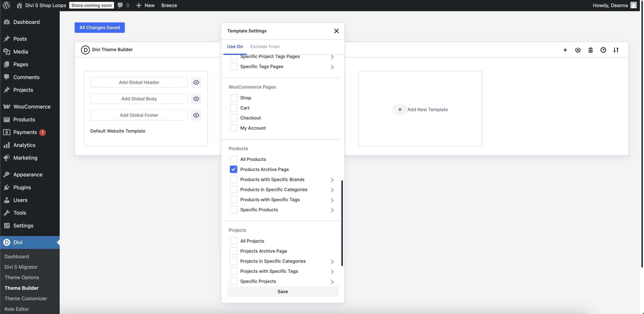
Task: Click the sort templates up/down arrows icon
Action: 616,50
